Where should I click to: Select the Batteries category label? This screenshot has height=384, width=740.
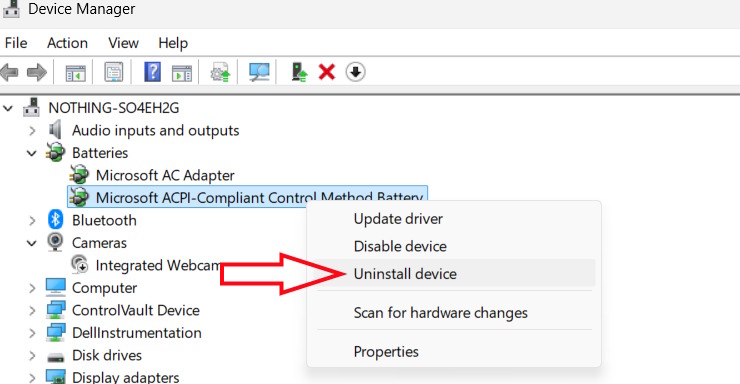coord(100,153)
